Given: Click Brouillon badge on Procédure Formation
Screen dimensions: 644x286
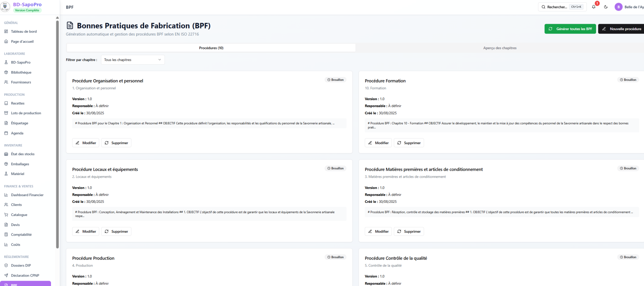Looking at the screenshot, I should pos(628,80).
